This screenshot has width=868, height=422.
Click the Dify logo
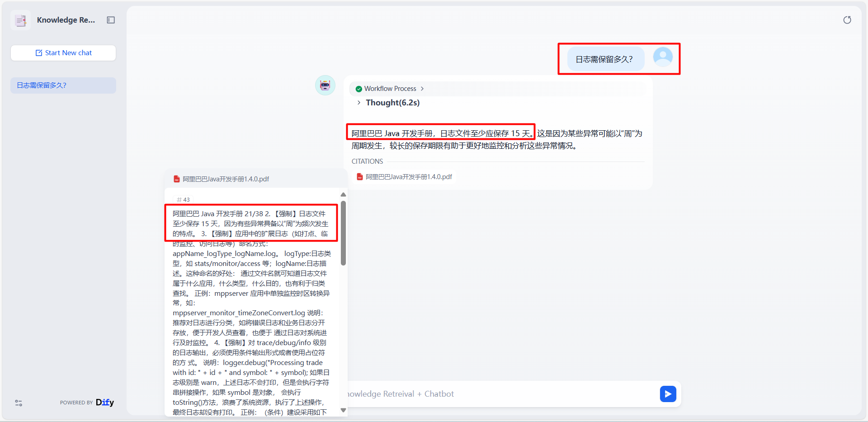[105, 403]
